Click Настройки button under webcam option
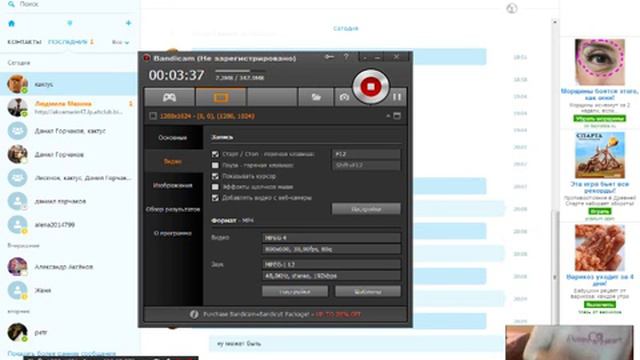The width and height of the screenshot is (640, 360). point(366,209)
